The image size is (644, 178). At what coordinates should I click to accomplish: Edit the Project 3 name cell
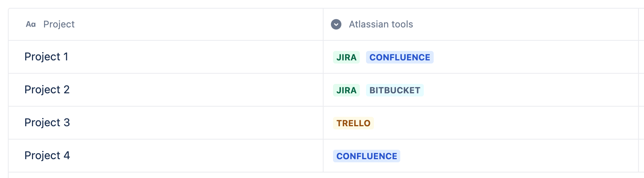[166, 123]
